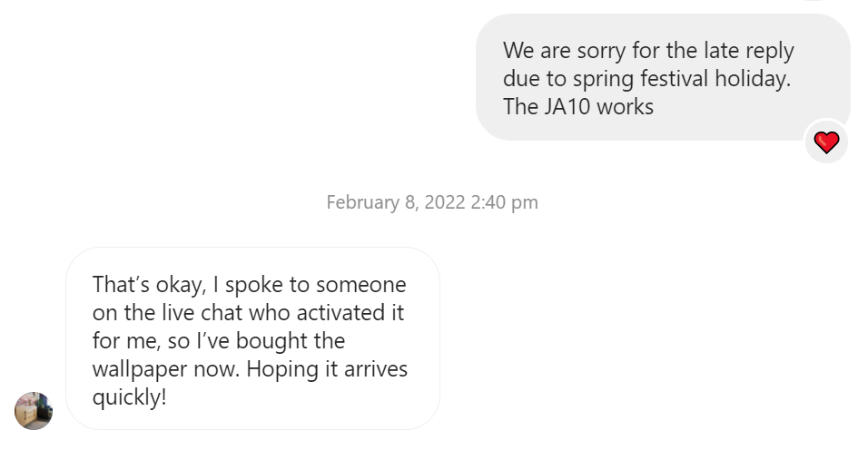The height and width of the screenshot is (450, 868).
Task: Click the "The JA10 works" line
Action: tap(578, 106)
